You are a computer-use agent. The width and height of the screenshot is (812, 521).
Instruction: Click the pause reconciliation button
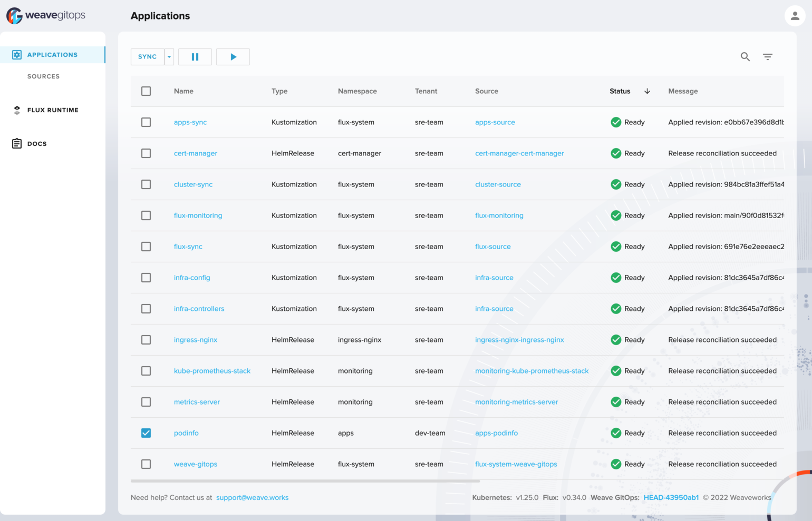pos(195,57)
